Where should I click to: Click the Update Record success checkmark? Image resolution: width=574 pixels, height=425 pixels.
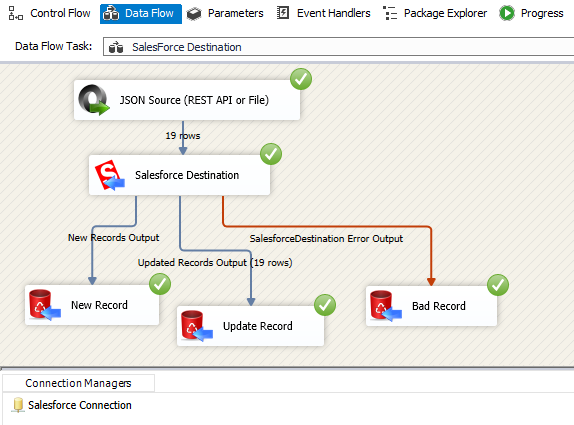coord(325,305)
